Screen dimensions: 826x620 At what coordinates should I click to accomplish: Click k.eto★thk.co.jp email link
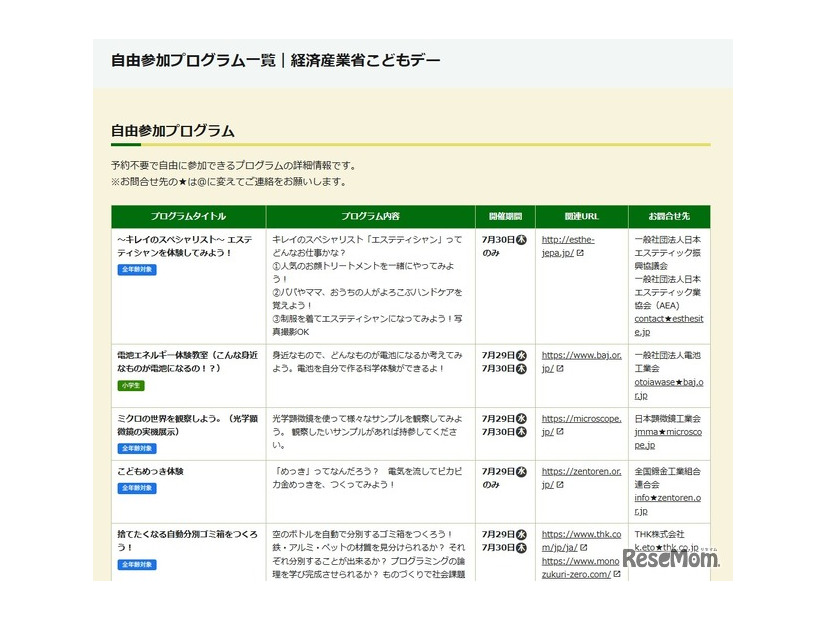666,547
